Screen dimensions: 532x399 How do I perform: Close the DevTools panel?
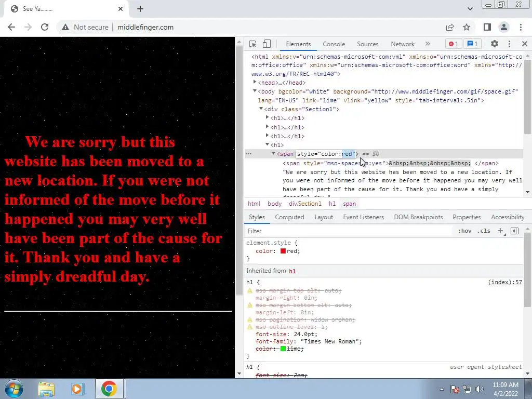tap(525, 44)
